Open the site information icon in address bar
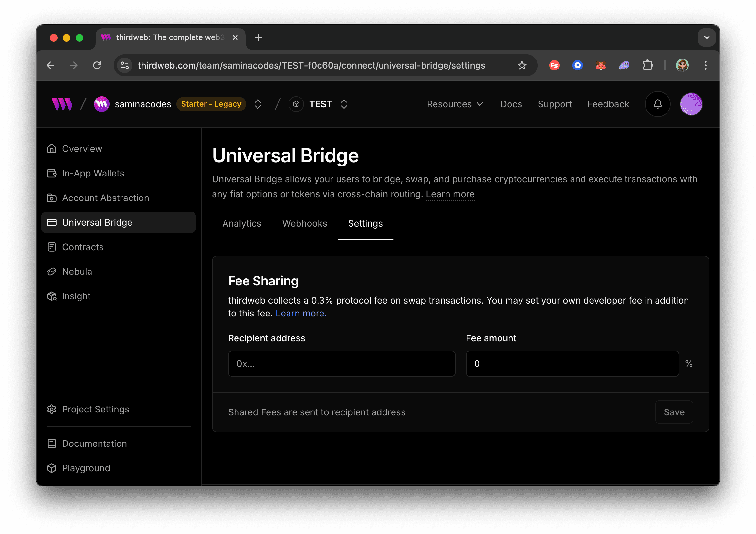Viewport: 756px width, 534px height. tap(124, 65)
